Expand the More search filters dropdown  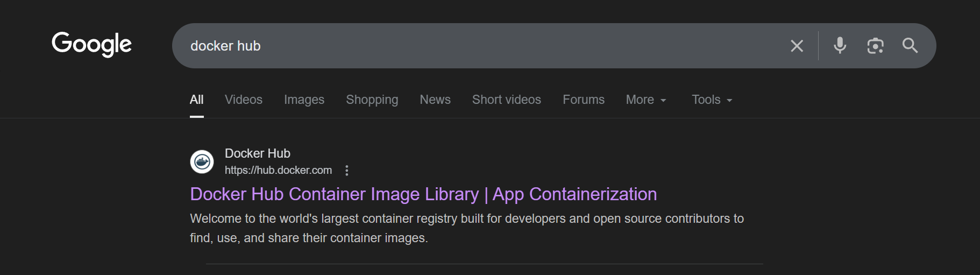coord(646,100)
